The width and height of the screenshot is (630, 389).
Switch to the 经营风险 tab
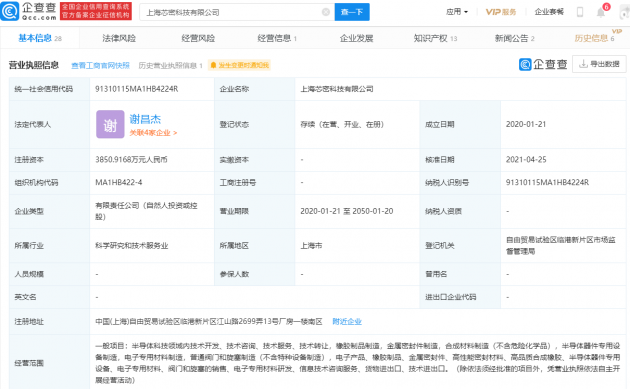click(198, 38)
